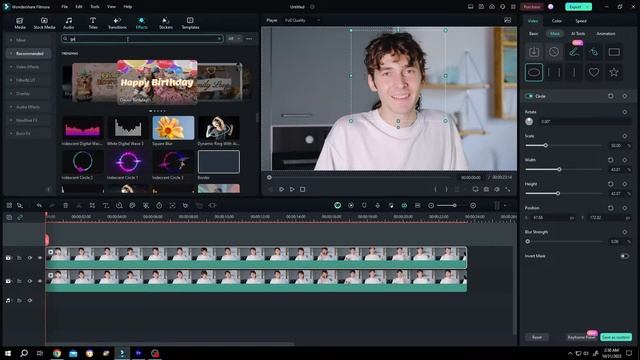The height and width of the screenshot is (360, 640).
Task: Open the Audio library icon
Action: [69, 23]
